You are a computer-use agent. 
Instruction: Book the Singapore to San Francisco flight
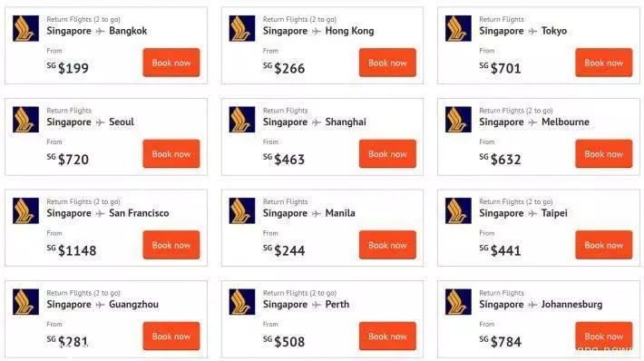pos(171,245)
